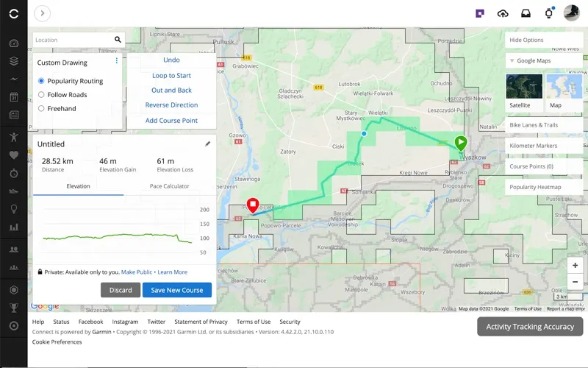
Task: Open Statement of Privacy link
Action: pyautogui.click(x=201, y=322)
